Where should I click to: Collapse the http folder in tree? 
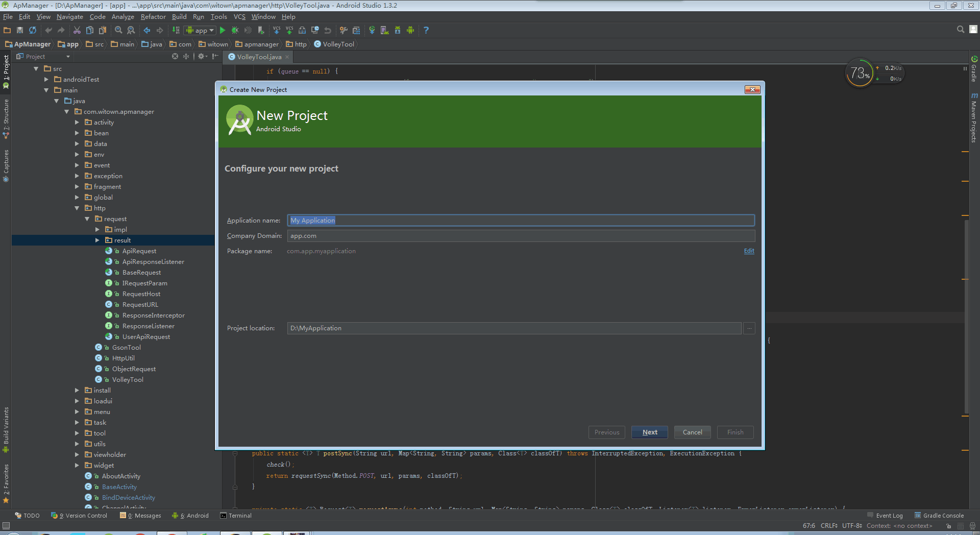coord(77,208)
